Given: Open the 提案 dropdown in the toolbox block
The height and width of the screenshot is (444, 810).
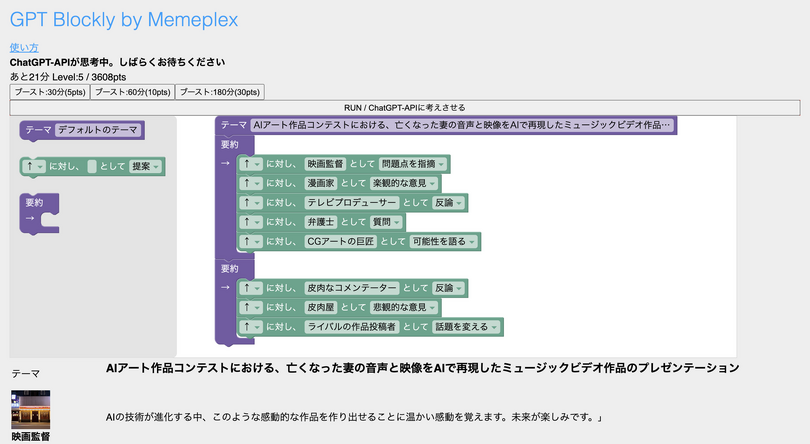Looking at the screenshot, I should click(146, 166).
